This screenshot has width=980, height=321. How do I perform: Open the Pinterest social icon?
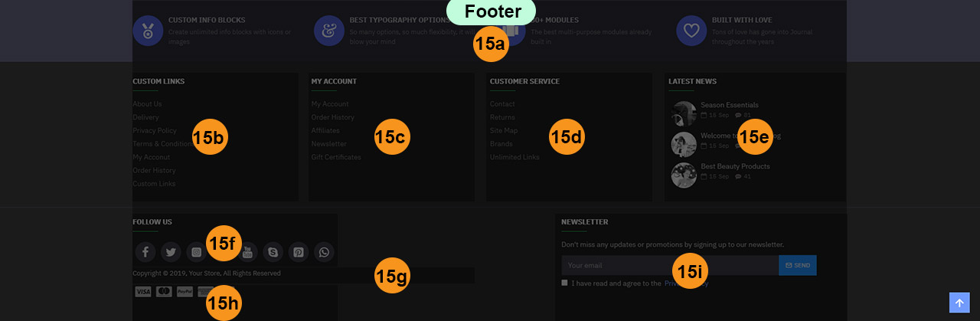click(x=299, y=251)
